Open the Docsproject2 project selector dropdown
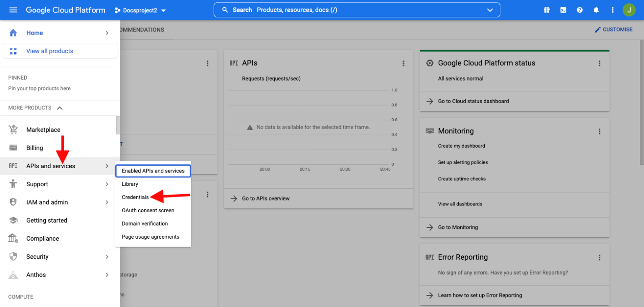The height and width of the screenshot is (307, 644). (140, 10)
